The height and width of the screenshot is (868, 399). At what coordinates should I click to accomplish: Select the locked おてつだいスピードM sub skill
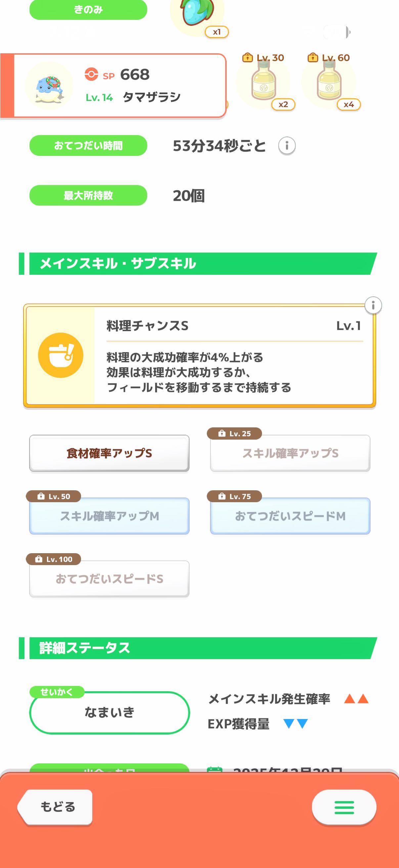pos(290,516)
